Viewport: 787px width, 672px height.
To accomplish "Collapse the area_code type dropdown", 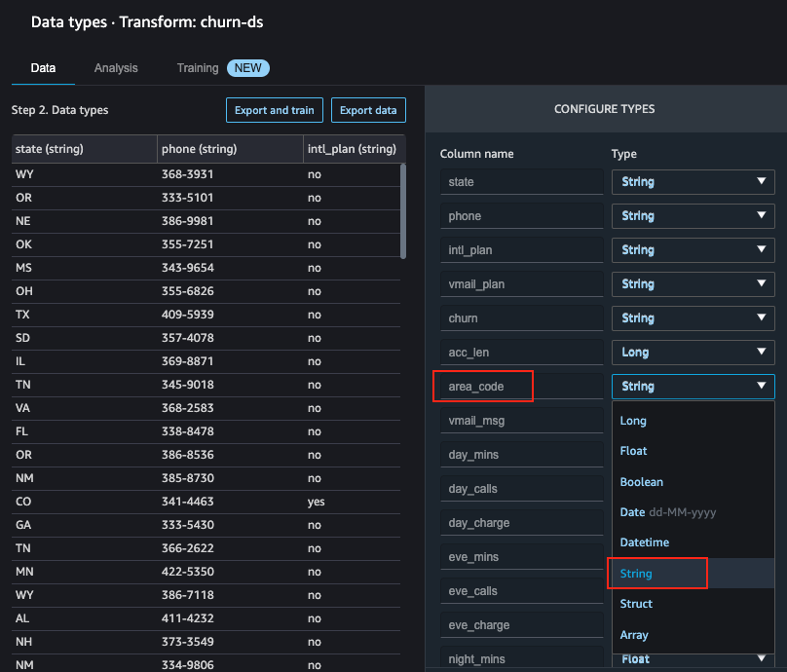I will coord(693,387).
